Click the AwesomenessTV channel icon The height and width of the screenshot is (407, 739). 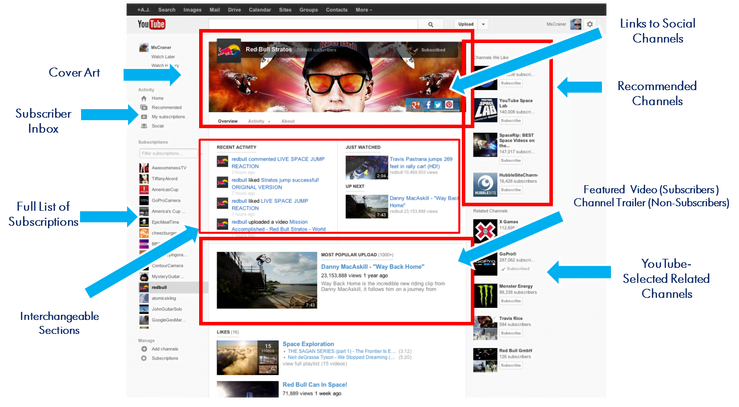coord(144,168)
